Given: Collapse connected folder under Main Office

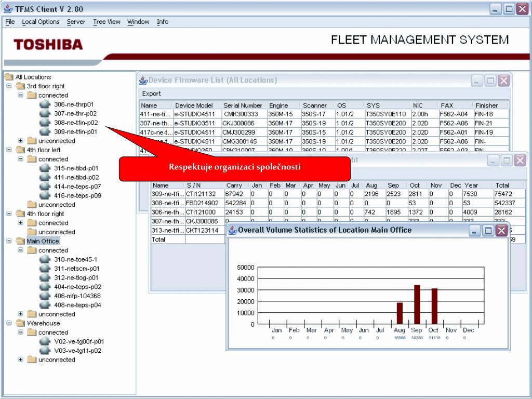Looking at the screenshot, I should [x=21, y=250].
